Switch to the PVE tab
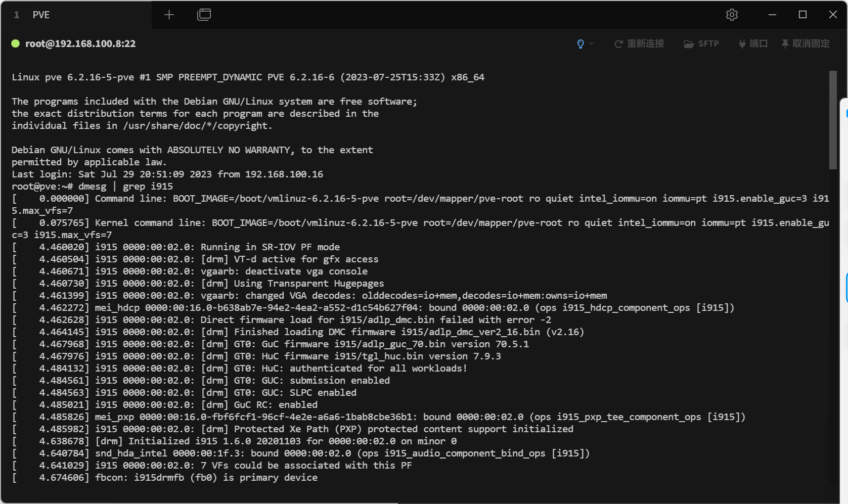Screen dimensions: 848x504 point(41,15)
